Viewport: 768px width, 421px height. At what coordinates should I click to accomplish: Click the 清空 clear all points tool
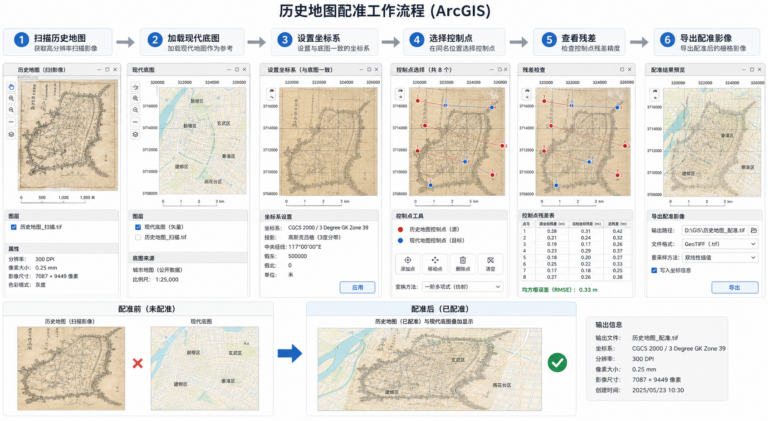(x=490, y=263)
